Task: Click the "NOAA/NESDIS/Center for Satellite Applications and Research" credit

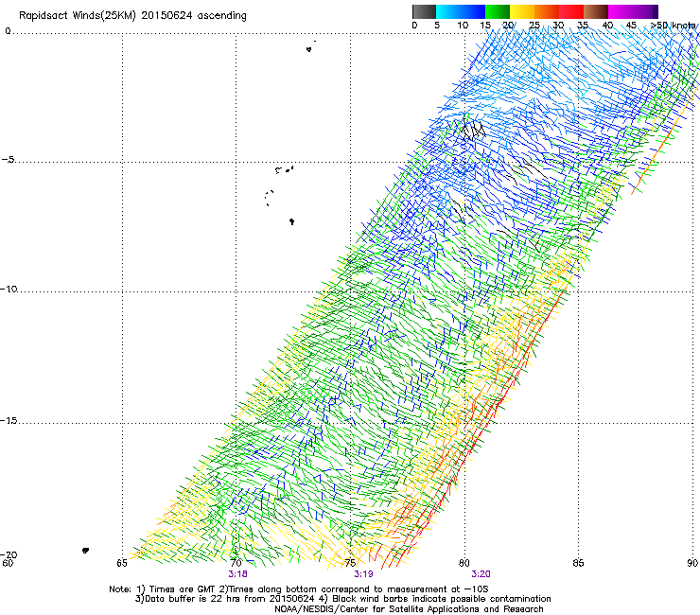Action: pos(409,609)
